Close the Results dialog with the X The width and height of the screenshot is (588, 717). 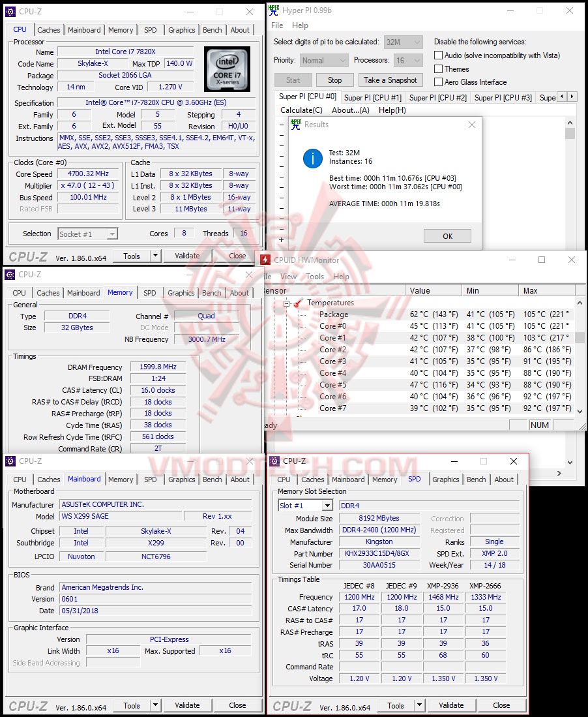coord(472,125)
